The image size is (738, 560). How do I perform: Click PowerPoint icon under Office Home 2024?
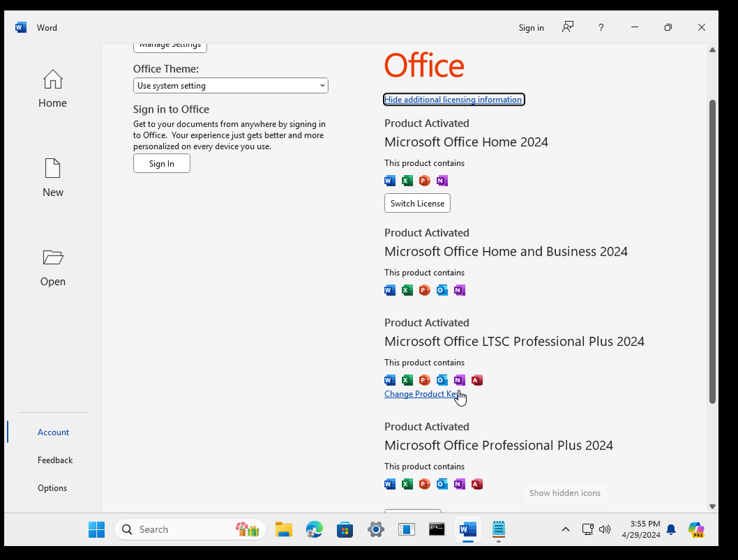click(x=424, y=180)
